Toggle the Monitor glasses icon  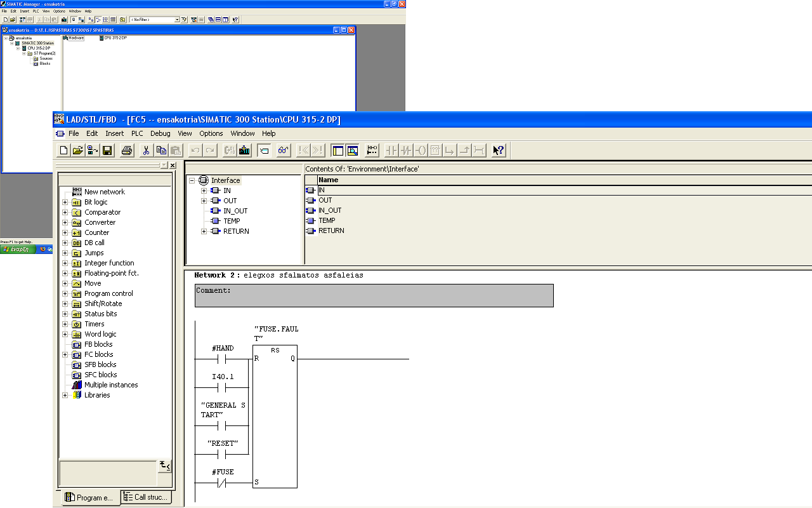[x=284, y=150]
